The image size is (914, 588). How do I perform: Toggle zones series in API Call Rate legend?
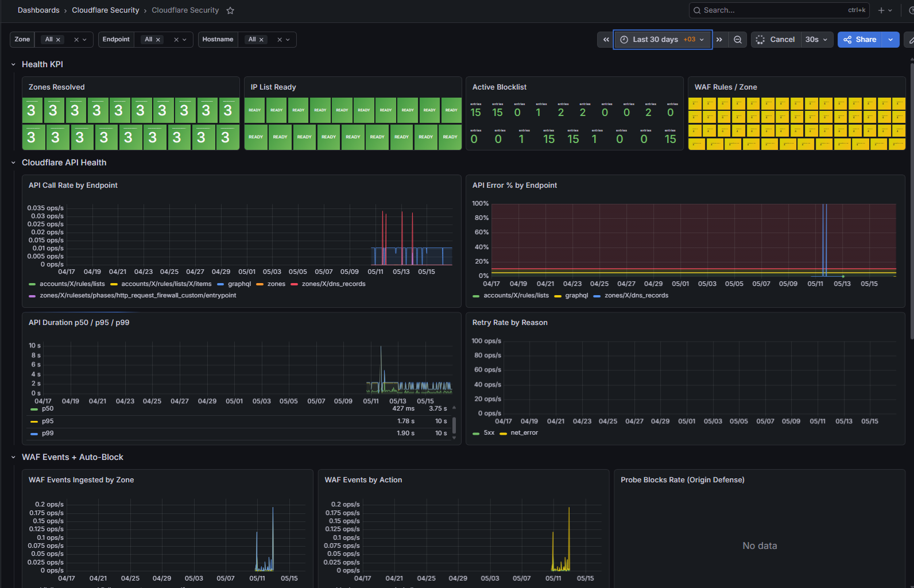coord(276,284)
